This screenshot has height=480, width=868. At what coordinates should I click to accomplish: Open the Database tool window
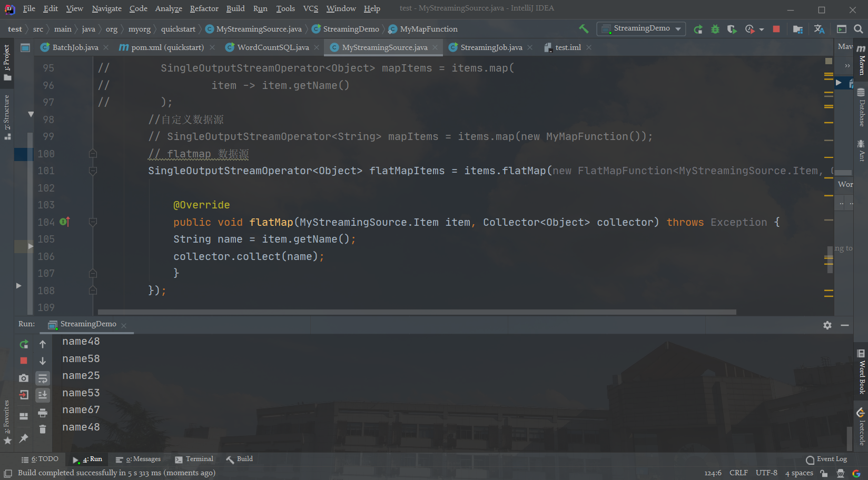click(x=861, y=107)
